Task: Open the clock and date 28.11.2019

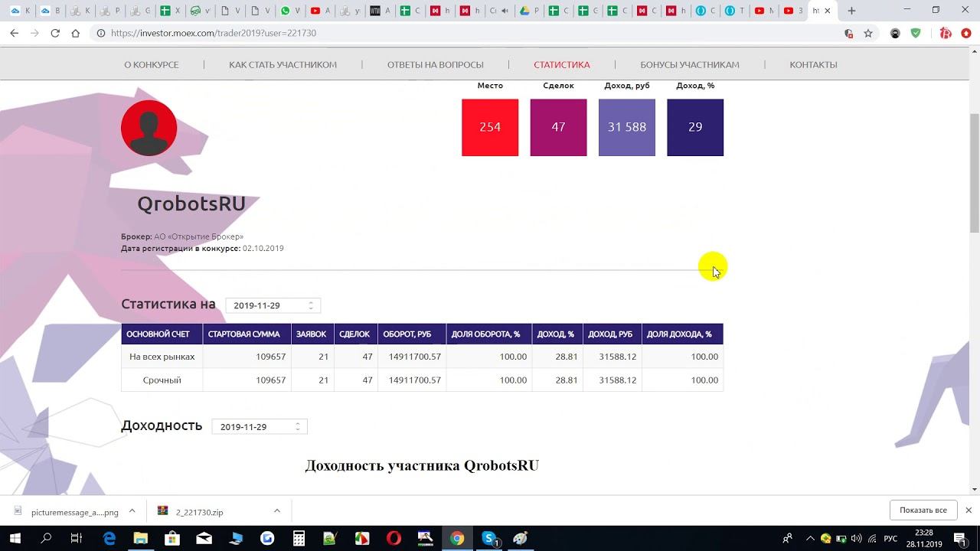Action: click(923, 539)
